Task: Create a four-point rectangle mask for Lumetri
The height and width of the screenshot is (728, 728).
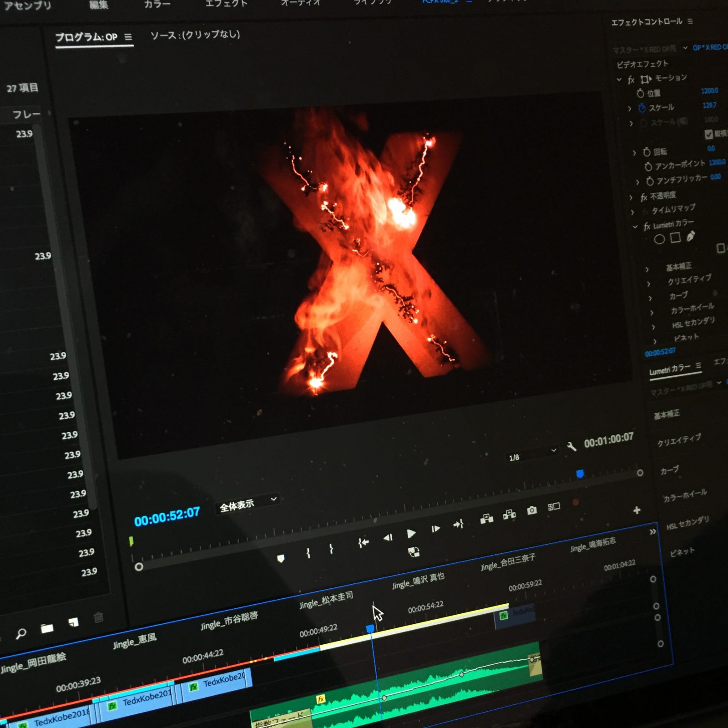Action: pyautogui.click(x=675, y=238)
